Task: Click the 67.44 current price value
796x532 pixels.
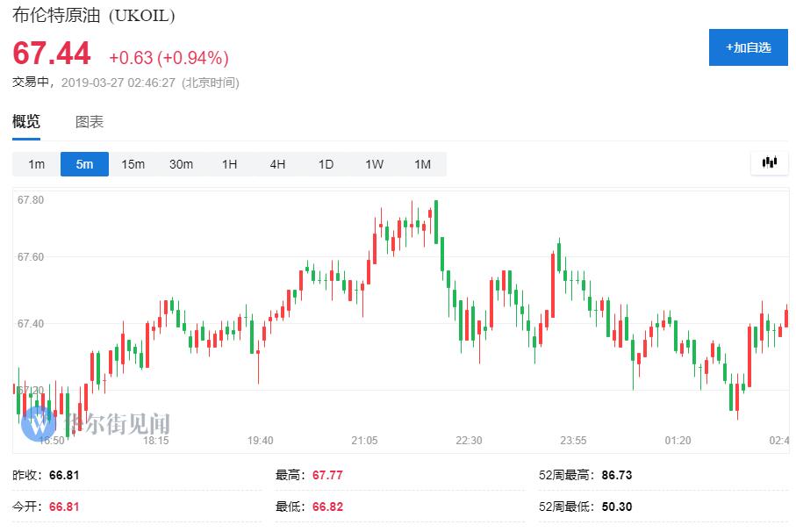Action: coord(52,54)
